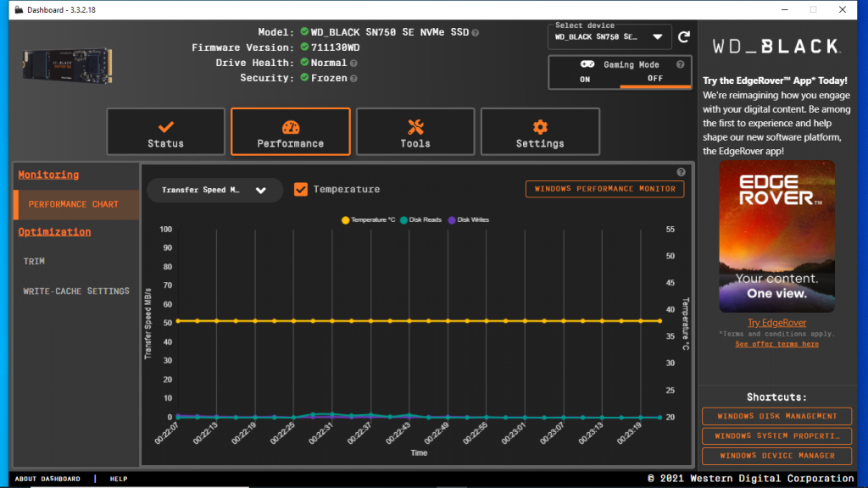
Task: Follow the Try EdgeRover link
Action: click(776, 323)
